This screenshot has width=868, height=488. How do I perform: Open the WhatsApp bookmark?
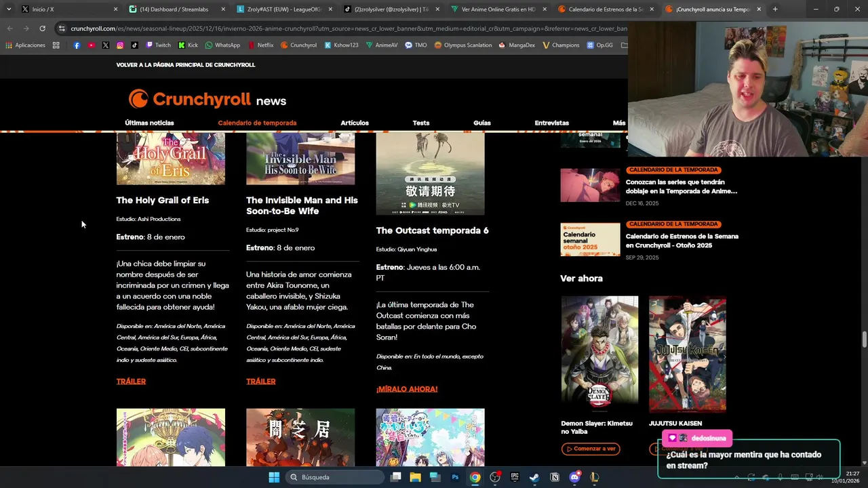click(222, 45)
